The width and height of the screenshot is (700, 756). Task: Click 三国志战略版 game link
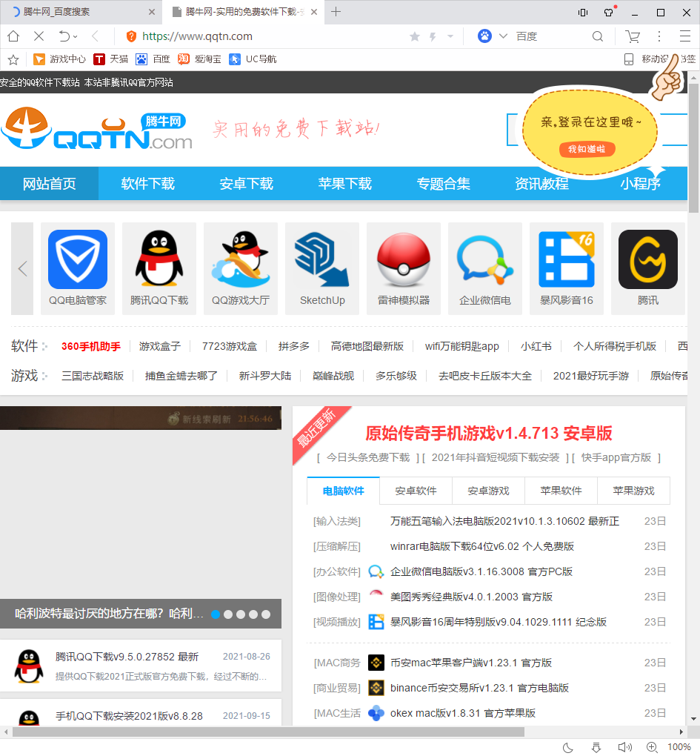pos(93,376)
